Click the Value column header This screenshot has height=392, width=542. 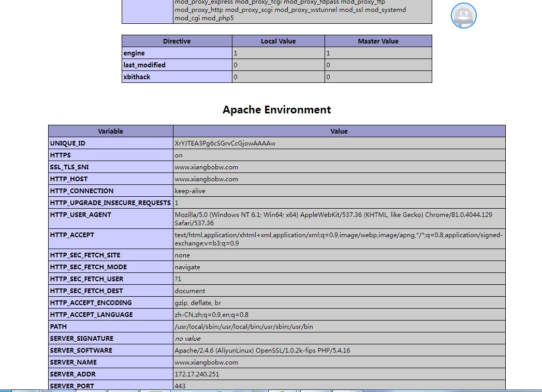point(339,132)
